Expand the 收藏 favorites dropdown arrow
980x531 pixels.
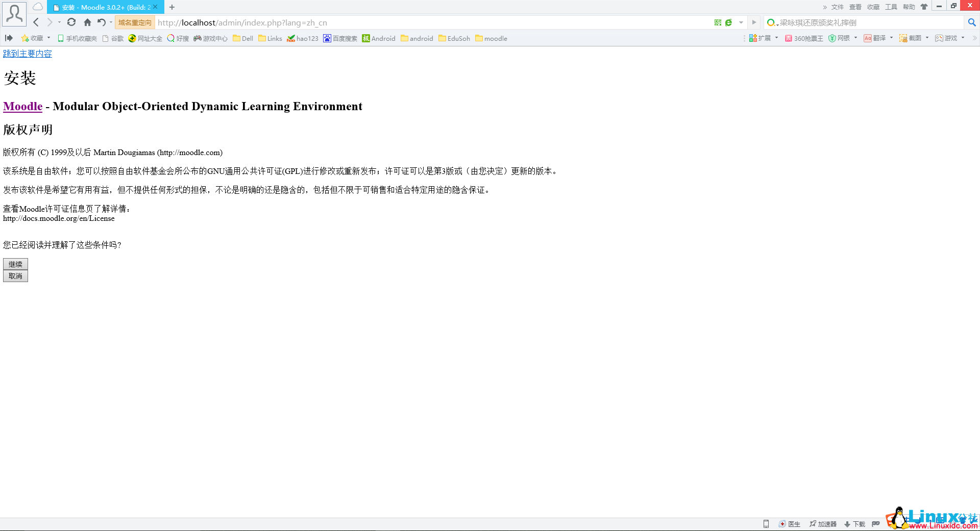click(x=48, y=38)
